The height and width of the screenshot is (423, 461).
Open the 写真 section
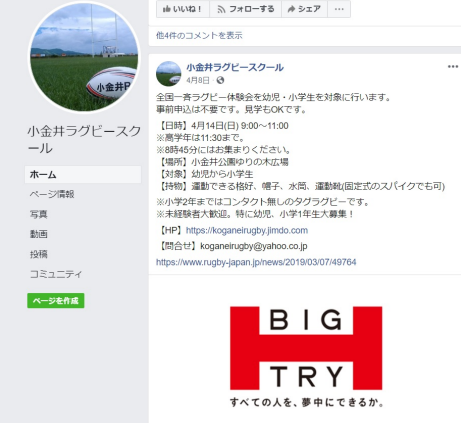tap(39, 214)
